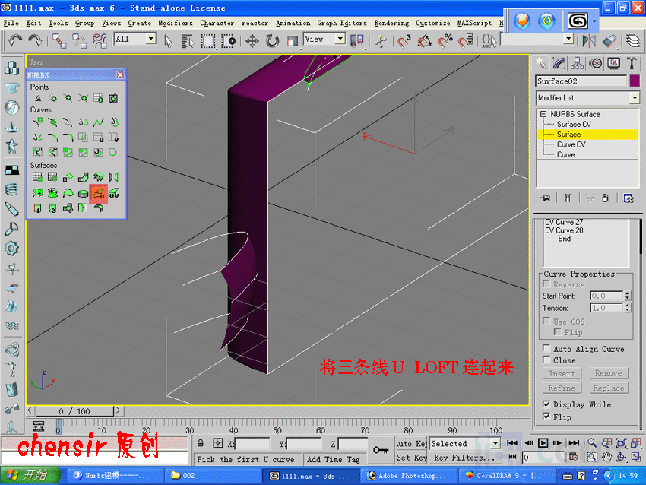
Task: Click the Zoom magnifier viewport control
Action: point(592,443)
